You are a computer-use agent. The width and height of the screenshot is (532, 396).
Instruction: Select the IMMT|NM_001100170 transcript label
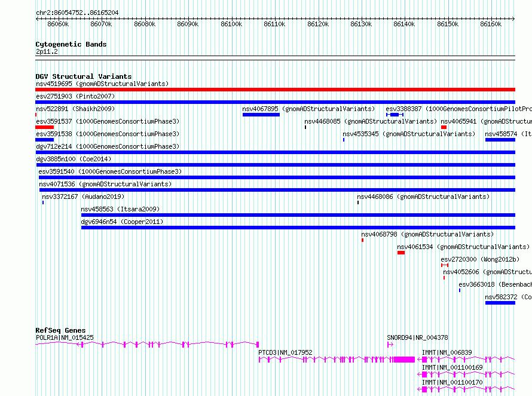(452, 382)
